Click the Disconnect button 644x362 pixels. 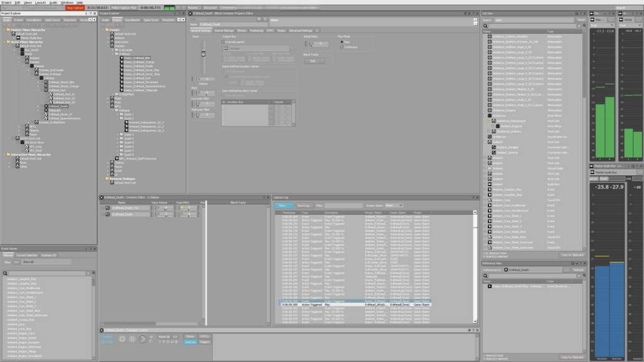210,8
